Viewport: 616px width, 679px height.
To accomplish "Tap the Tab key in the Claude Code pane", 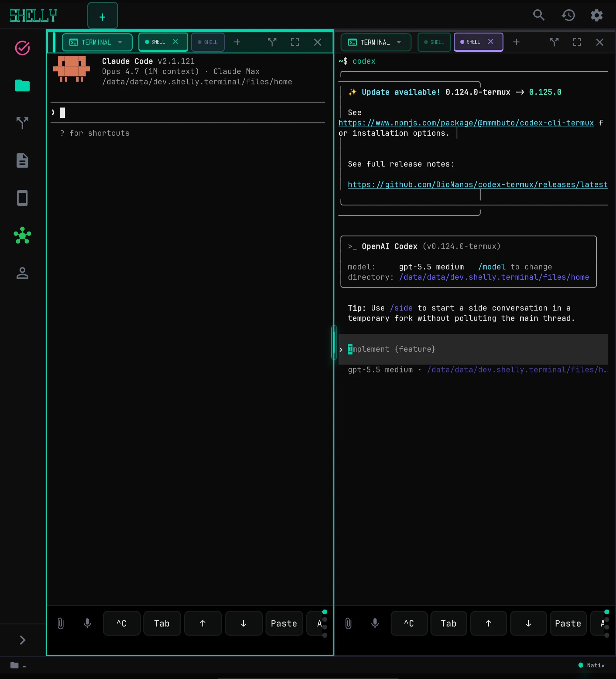I will point(162,623).
